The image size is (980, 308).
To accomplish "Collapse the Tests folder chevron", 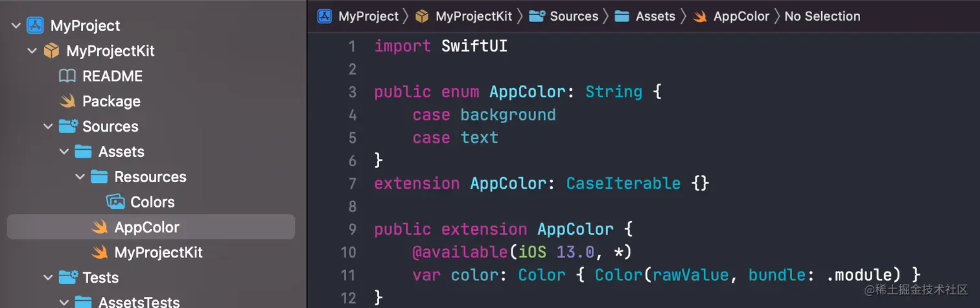I will (48, 278).
